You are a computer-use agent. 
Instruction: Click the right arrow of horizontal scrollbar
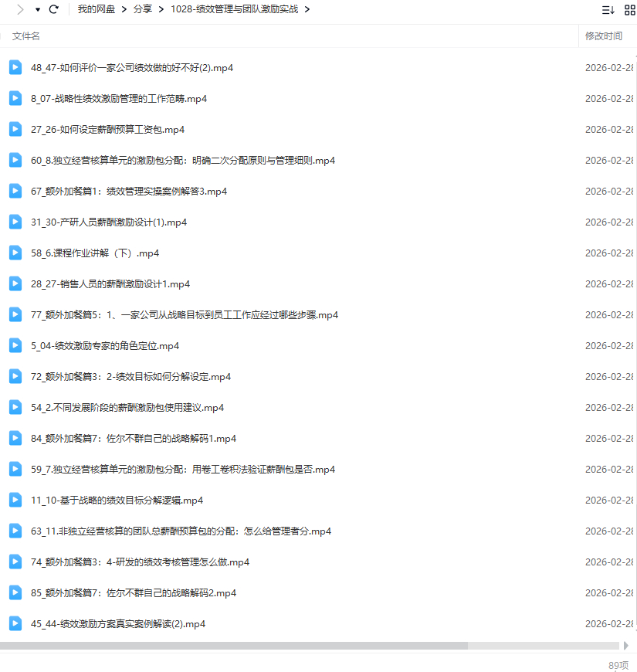(x=625, y=645)
